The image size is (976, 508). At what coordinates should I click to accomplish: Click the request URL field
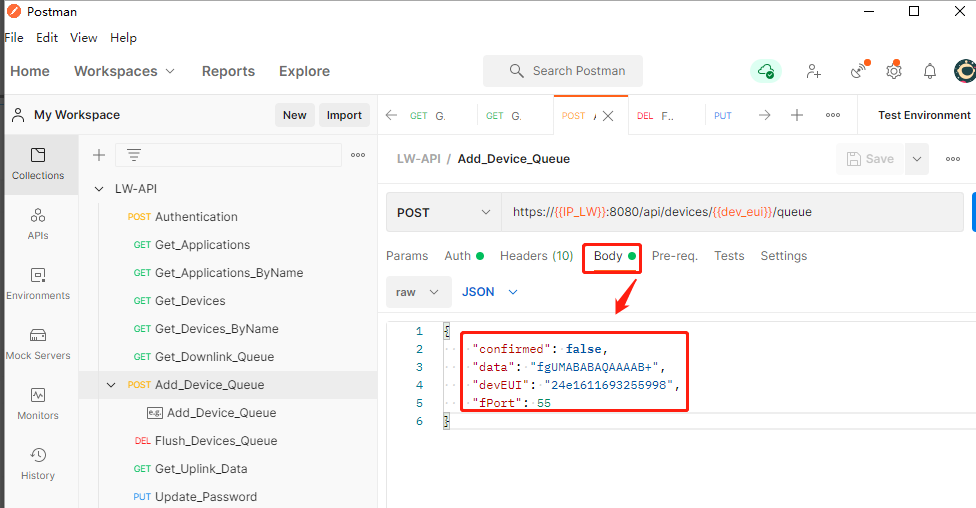tap(732, 212)
